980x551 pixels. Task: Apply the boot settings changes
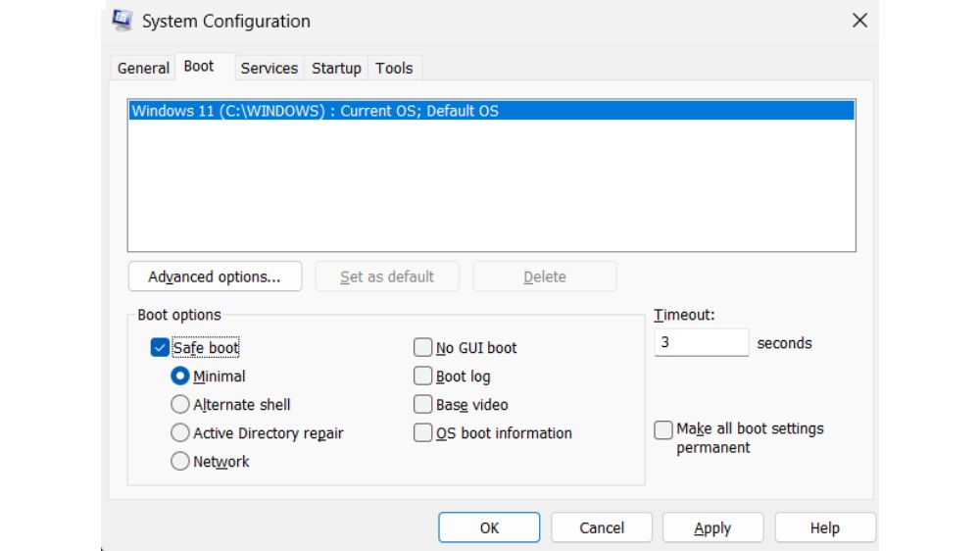(x=712, y=527)
